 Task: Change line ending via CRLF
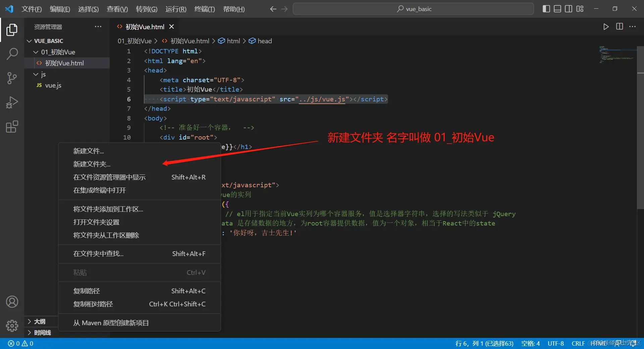(x=578, y=343)
